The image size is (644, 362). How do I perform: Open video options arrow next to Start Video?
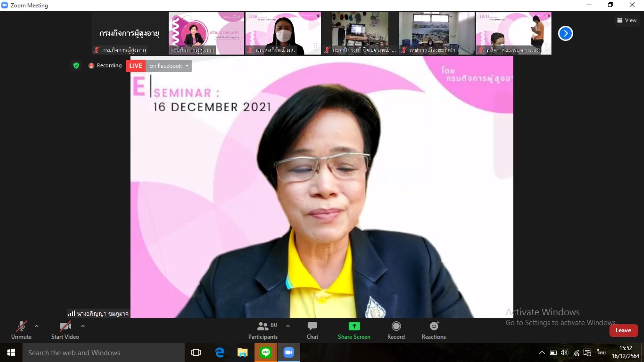pos(83,326)
